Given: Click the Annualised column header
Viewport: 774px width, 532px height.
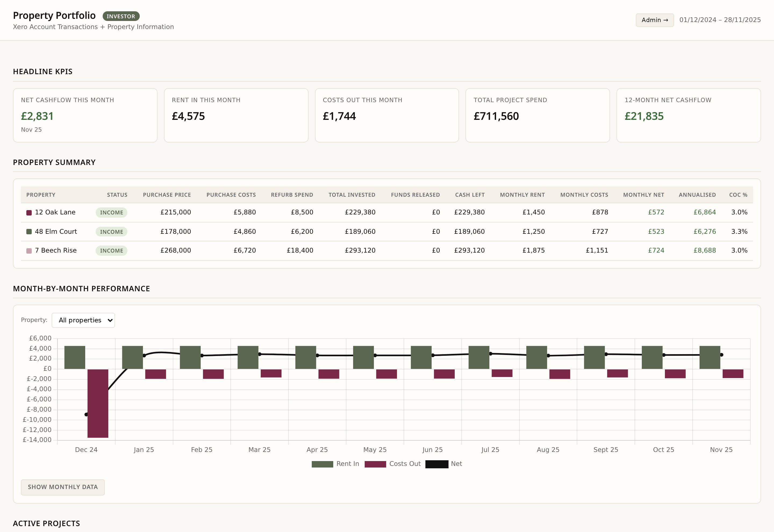Looking at the screenshot, I should pos(697,195).
